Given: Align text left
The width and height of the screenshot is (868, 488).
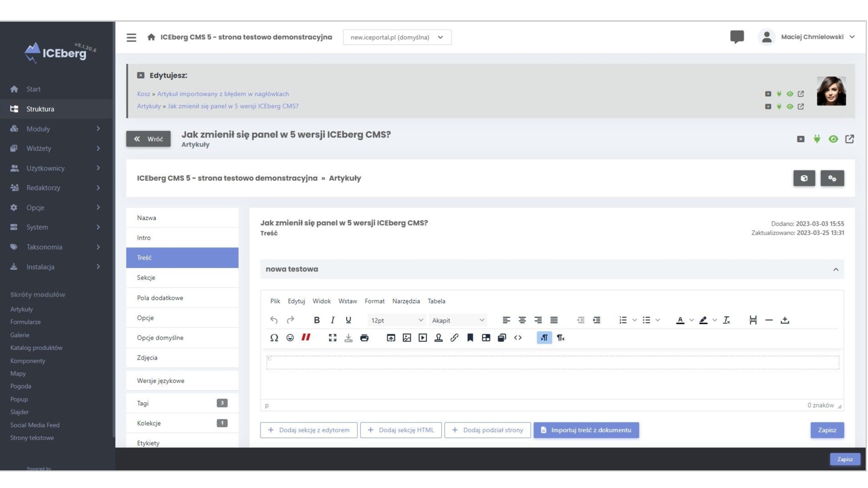Looking at the screenshot, I should coord(506,320).
